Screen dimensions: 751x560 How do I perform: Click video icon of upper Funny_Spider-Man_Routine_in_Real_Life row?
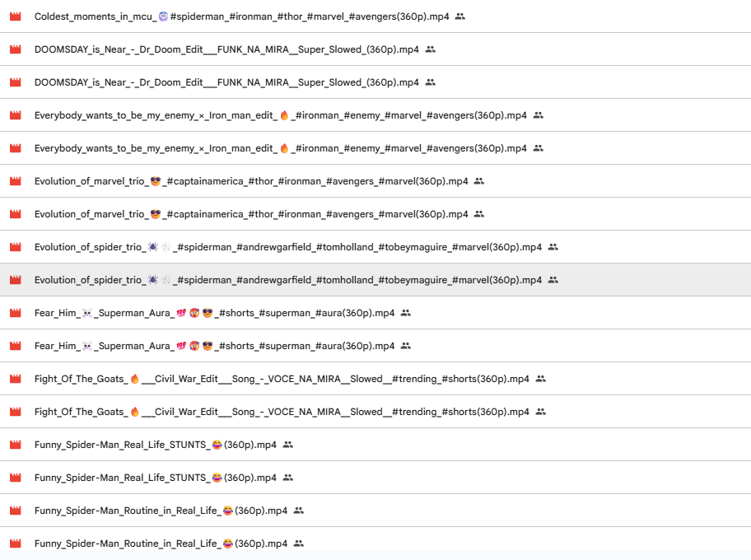pos(16,511)
